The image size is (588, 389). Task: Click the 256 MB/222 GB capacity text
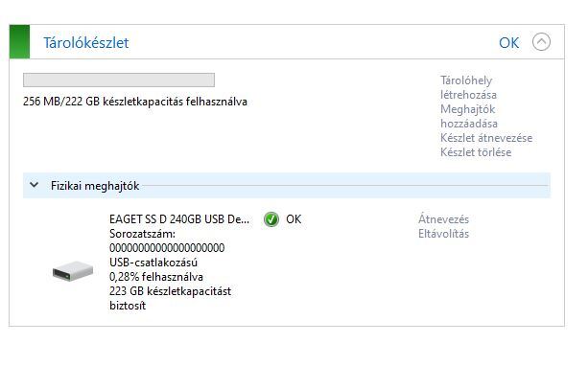pos(134,102)
